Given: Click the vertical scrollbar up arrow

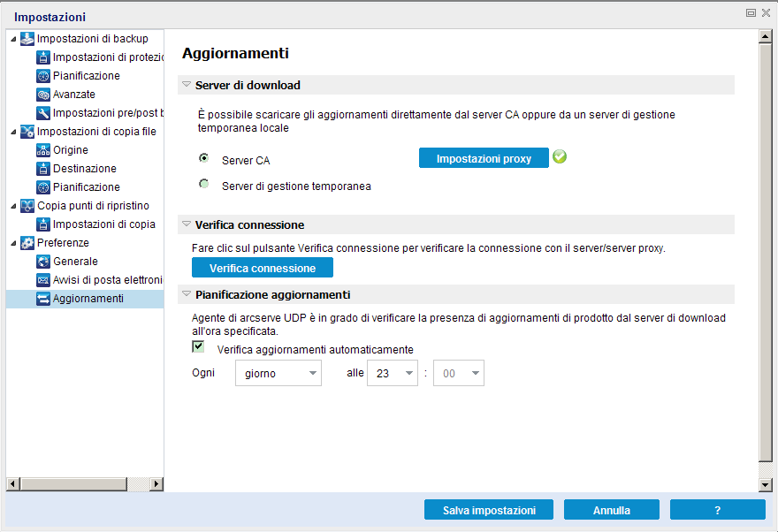Looking at the screenshot, I should (x=765, y=36).
